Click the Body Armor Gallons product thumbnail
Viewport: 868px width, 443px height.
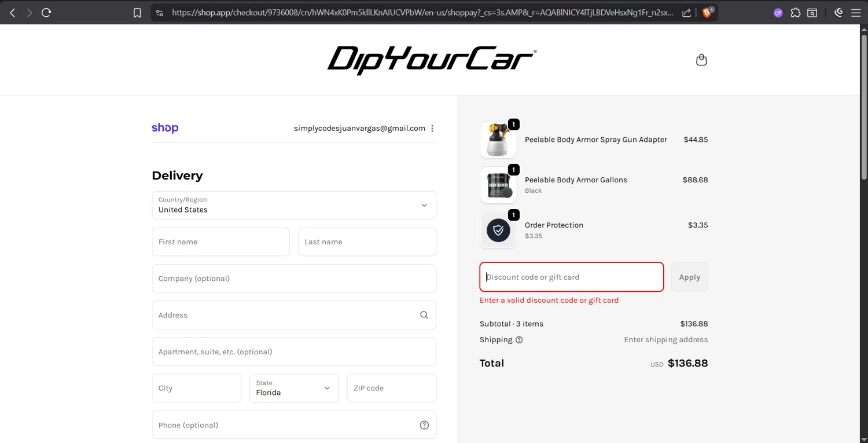tap(498, 185)
